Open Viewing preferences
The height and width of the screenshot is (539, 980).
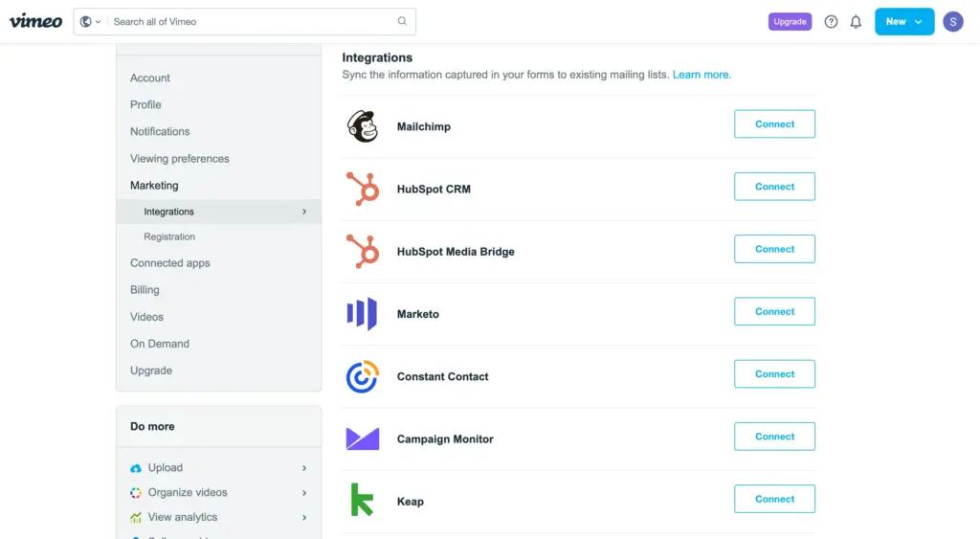click(x=179, y=158)
